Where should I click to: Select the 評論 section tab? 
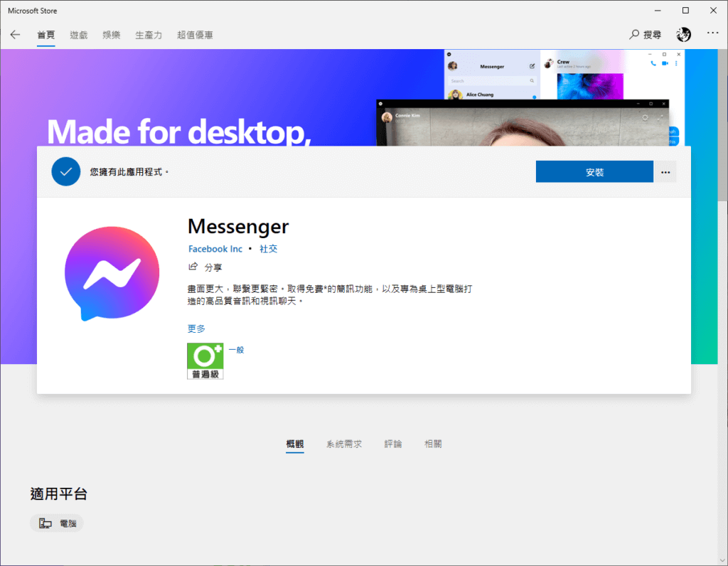(x=393, y=444)
